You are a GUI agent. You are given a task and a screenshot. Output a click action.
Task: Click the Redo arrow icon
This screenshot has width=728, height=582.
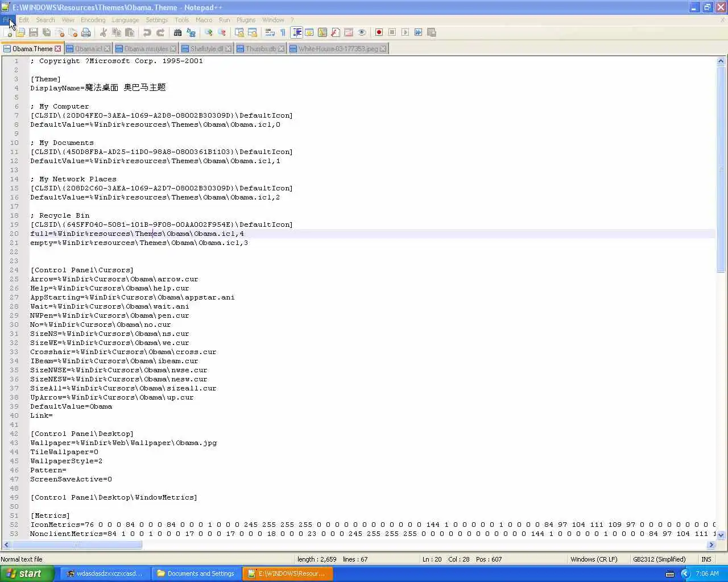(x=160, y=32)
